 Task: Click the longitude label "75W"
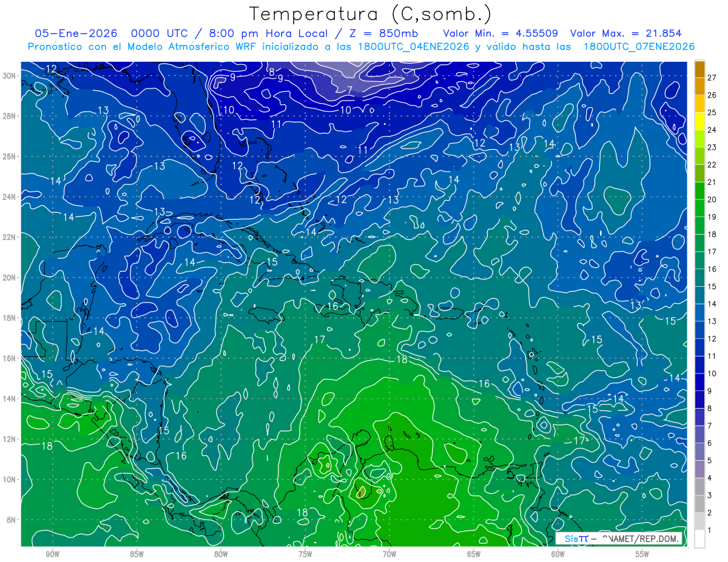coord(305,554)
